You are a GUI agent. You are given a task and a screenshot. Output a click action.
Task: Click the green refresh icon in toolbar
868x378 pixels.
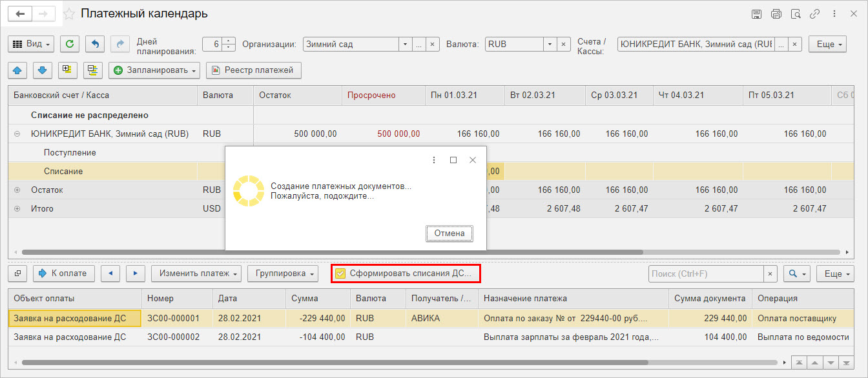(70, 44)
